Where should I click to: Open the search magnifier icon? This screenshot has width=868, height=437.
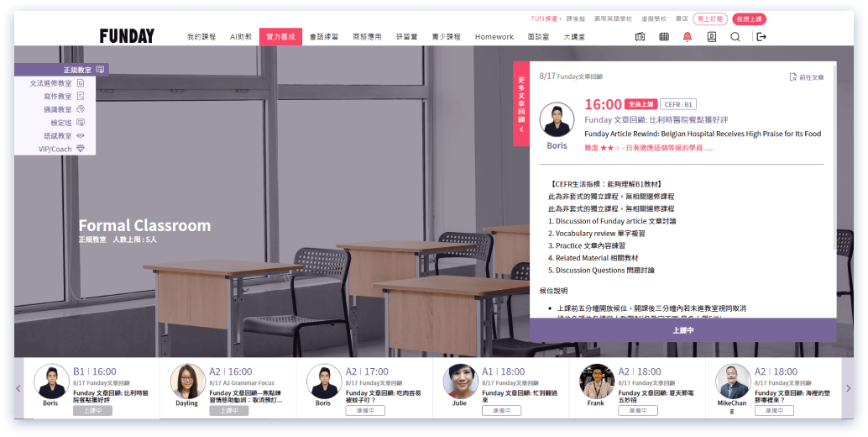pos(735,37)
